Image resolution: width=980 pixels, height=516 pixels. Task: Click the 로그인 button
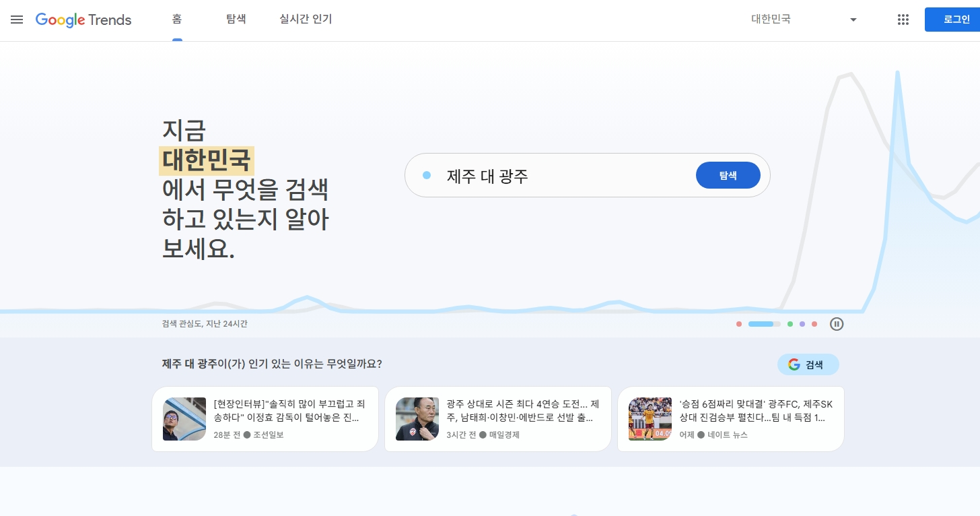pos(952,20)
